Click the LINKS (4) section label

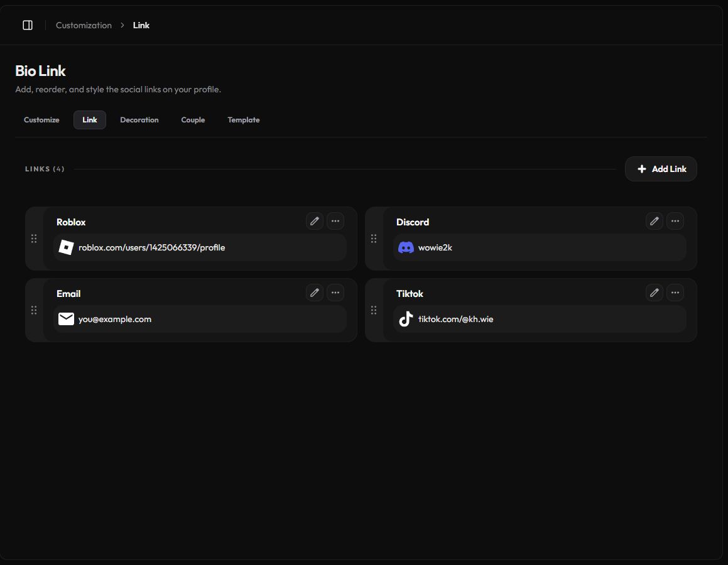45,169
